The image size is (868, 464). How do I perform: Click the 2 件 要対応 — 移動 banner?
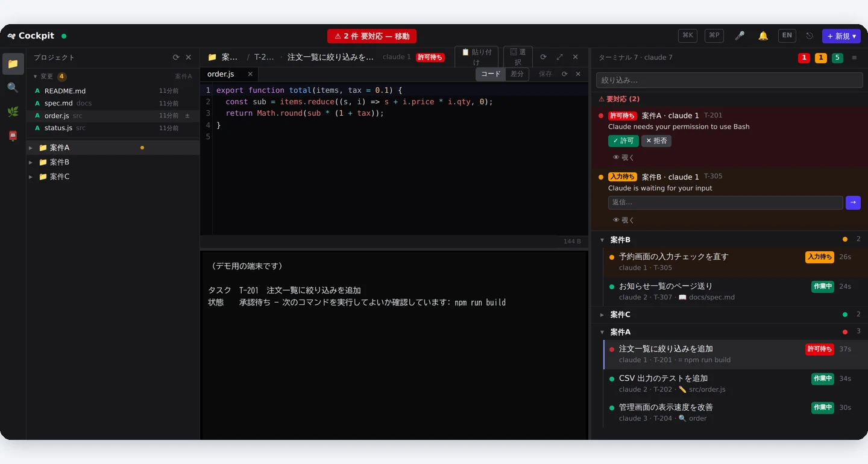point(372,36)
